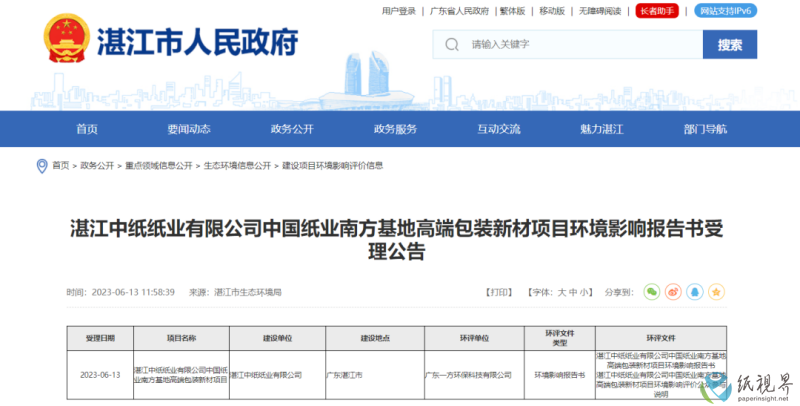Open the 首页 navigation tab
Viewport: 800px width, 406px height.
click(x=87, y=129)
